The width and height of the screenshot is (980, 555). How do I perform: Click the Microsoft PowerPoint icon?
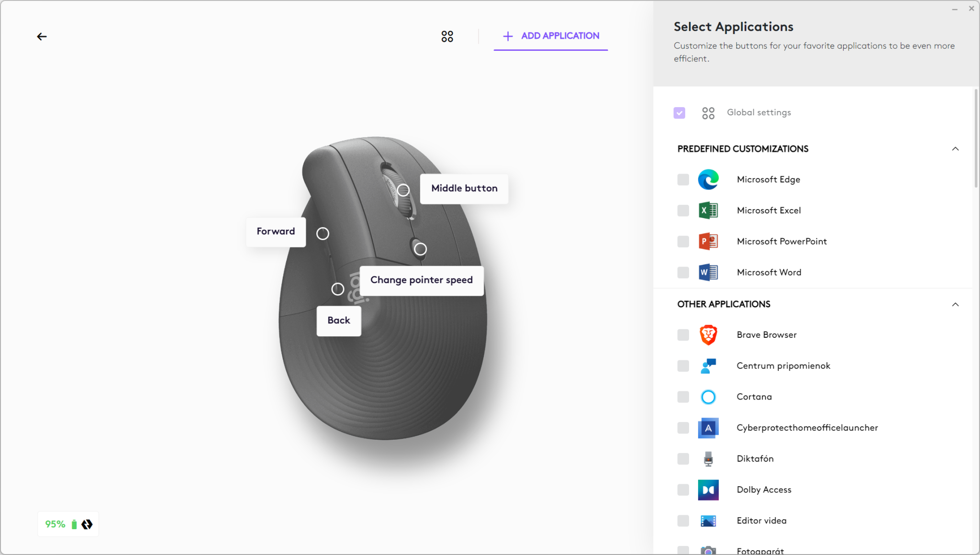pyautogui.click(x=708, y=242)
